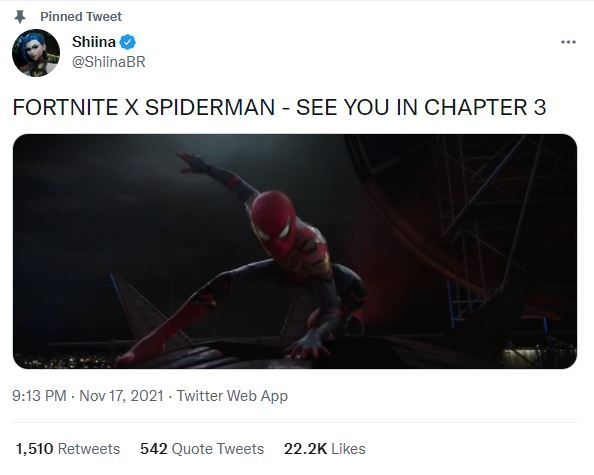View the 1,510 Retweets list
This screenshot has width=594, height=475.
tap(68, 449)
